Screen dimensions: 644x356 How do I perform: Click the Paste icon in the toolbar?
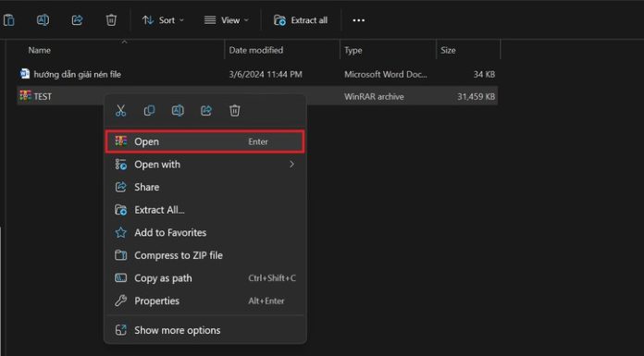click(8, 20)
